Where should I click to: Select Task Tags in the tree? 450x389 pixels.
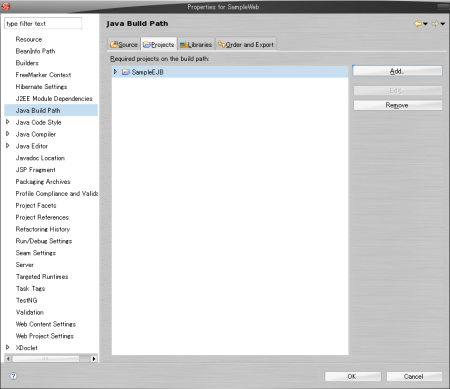point(30,288)
